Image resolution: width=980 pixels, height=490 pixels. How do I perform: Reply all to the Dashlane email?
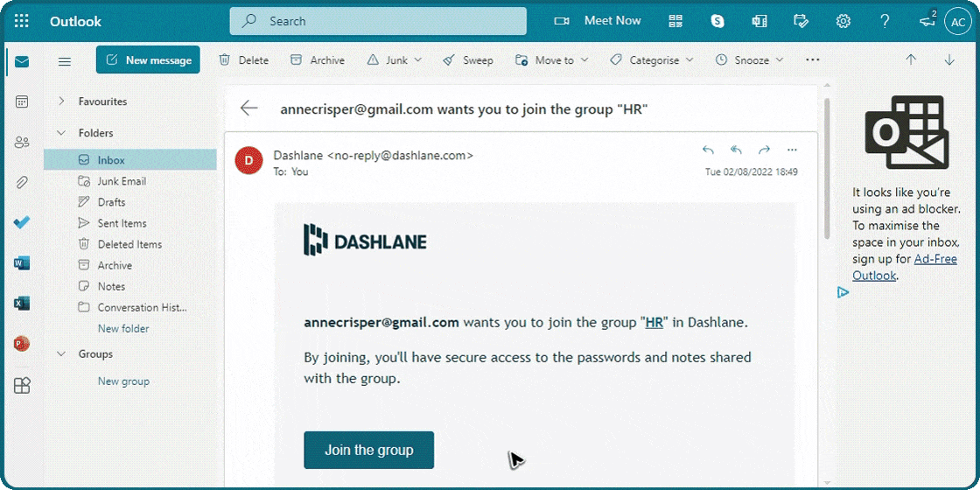736,150
